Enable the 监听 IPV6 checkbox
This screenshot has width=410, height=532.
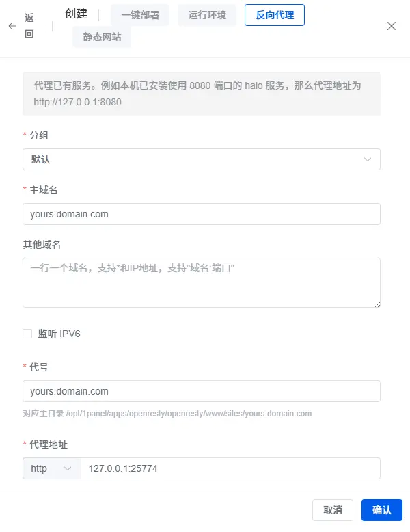click(27, 334)
